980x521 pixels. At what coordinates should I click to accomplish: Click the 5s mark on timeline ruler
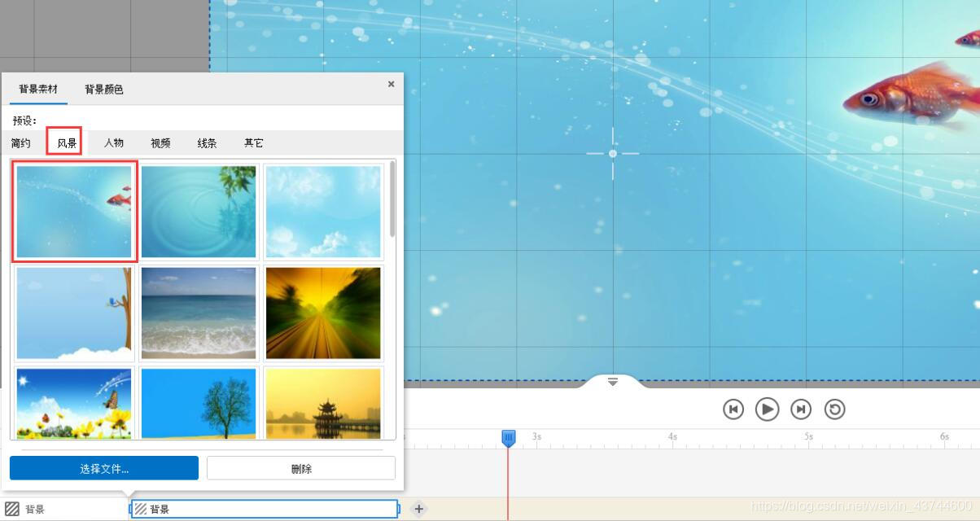click(808, 436)
